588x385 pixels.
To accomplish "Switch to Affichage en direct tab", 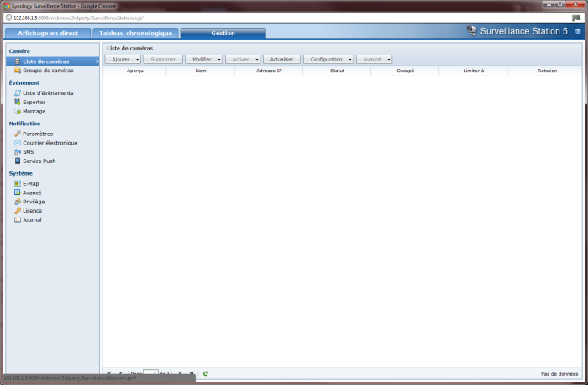I will click(46, 33).
